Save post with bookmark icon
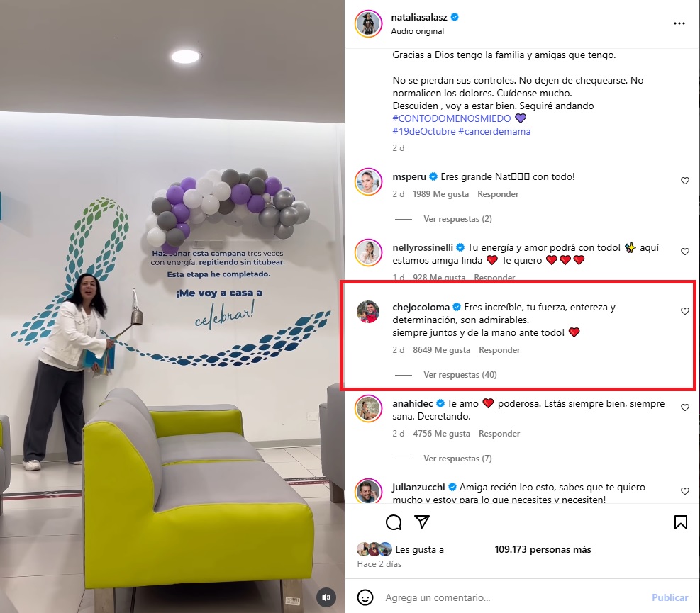Viewport: 700px width, 613px height. tap(680, 522)
